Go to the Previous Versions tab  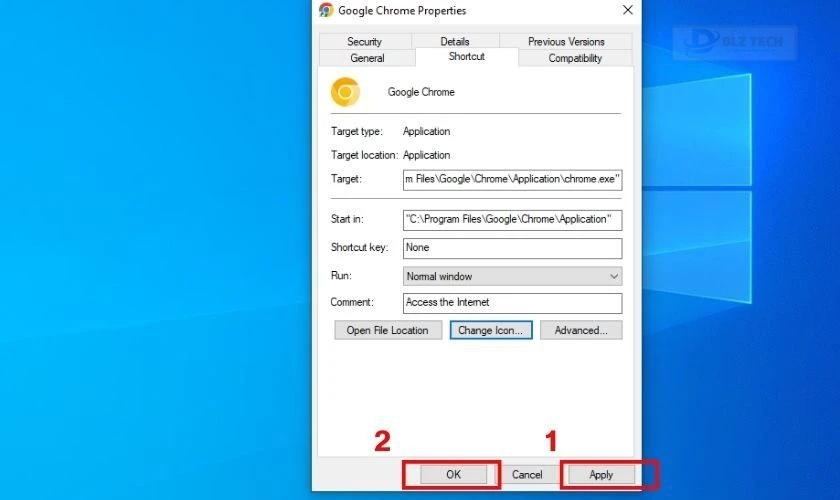pyautogui.click(x=566, y=41)
